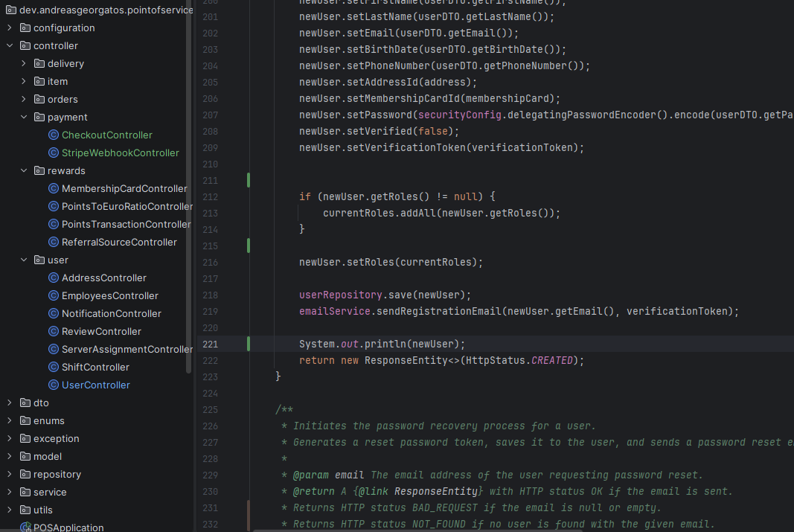Collapse the controller package
The height and width of the screenshot is (532, 794).
click(9, 45)
